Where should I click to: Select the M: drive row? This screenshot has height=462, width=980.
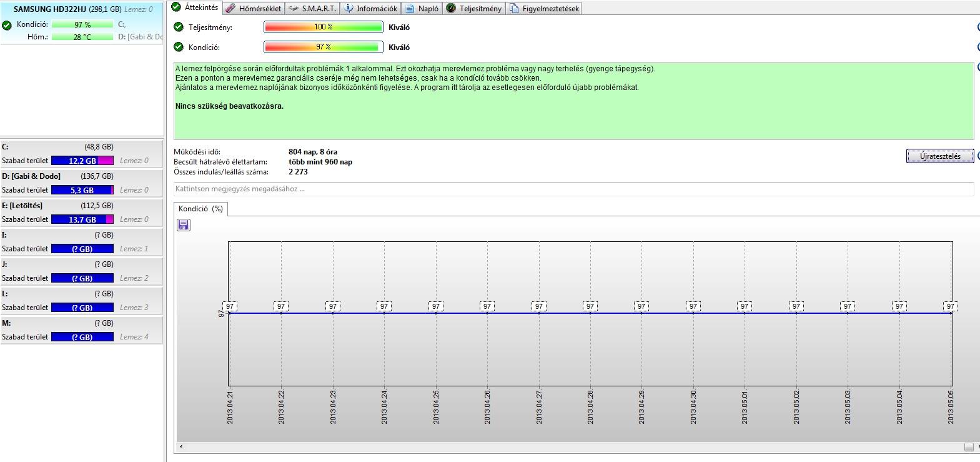[x=81, y=330]
